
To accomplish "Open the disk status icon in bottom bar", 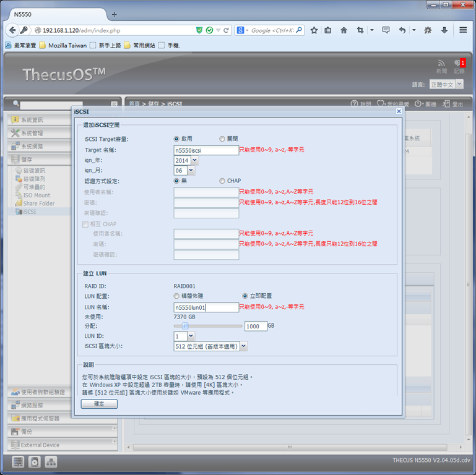I will [34, 461].
